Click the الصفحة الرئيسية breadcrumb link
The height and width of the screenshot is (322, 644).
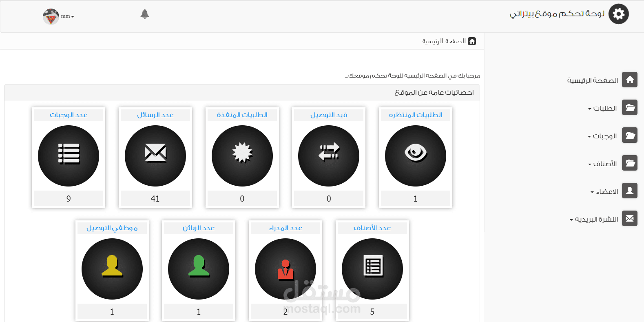coord(444,41)
